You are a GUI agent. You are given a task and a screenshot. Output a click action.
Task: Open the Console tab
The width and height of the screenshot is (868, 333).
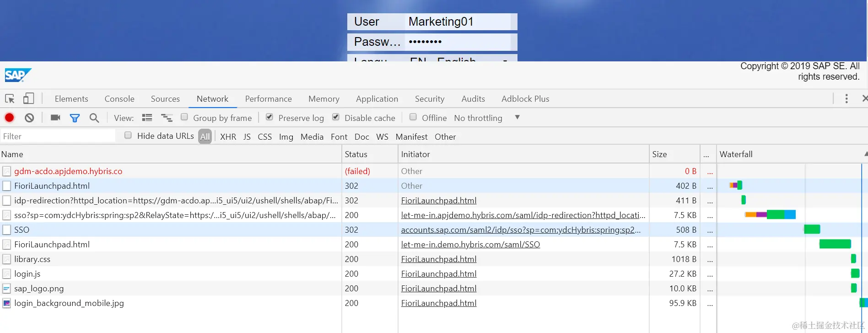[119, 98]
